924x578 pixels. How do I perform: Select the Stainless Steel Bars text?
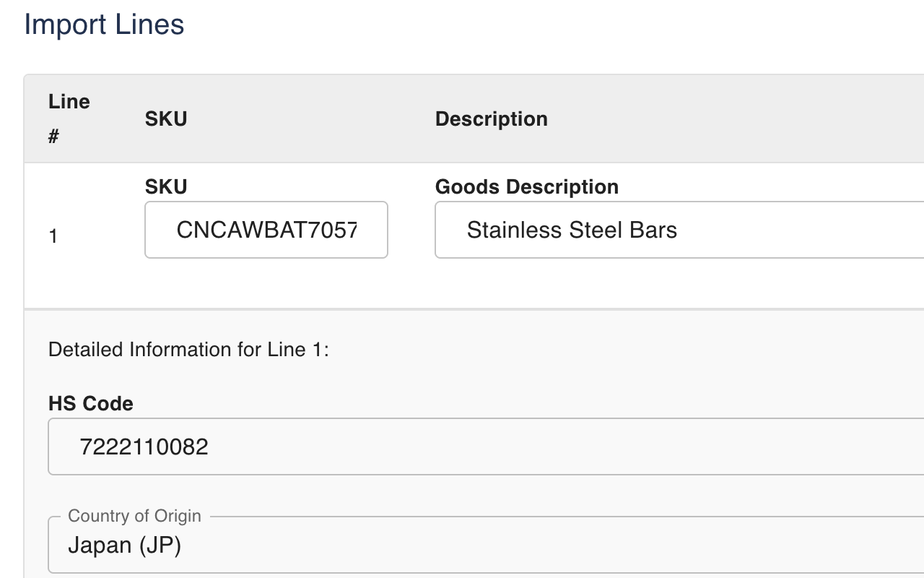571,230
